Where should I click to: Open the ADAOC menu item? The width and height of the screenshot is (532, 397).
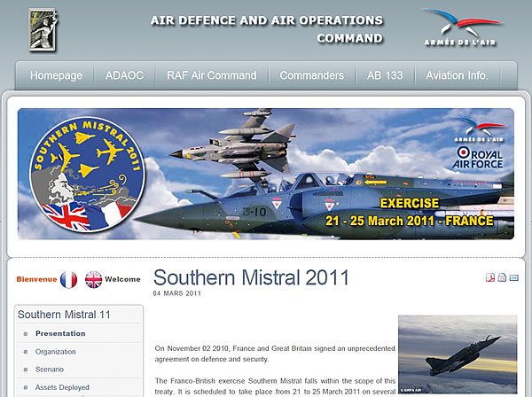click(x=124, y=75)
